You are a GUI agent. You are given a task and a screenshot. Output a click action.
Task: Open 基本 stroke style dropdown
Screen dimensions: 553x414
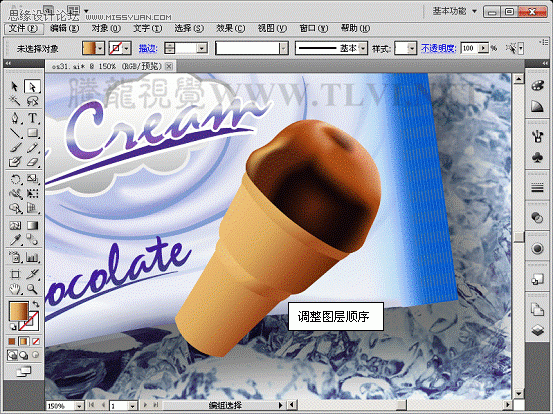[363, 48]
